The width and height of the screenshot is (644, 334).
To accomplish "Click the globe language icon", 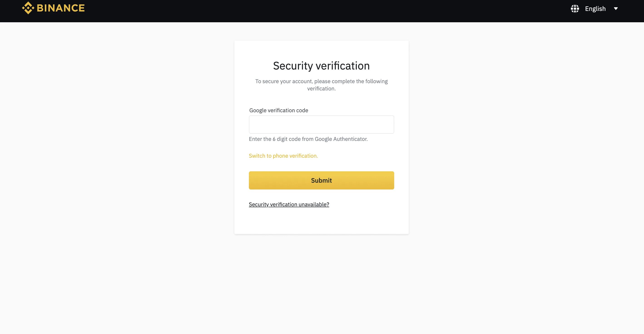I will pos(575,9).
